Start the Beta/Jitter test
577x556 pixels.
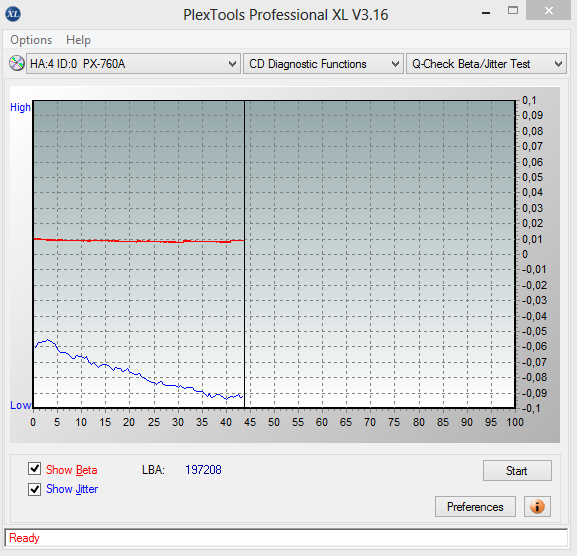tap(517, 471)
